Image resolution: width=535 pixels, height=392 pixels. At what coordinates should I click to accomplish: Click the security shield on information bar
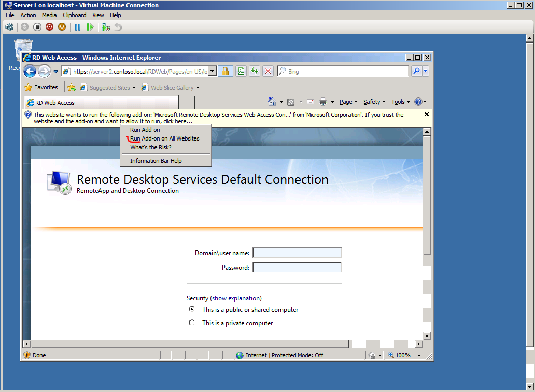pyautogui.click(x=28, y=115)
